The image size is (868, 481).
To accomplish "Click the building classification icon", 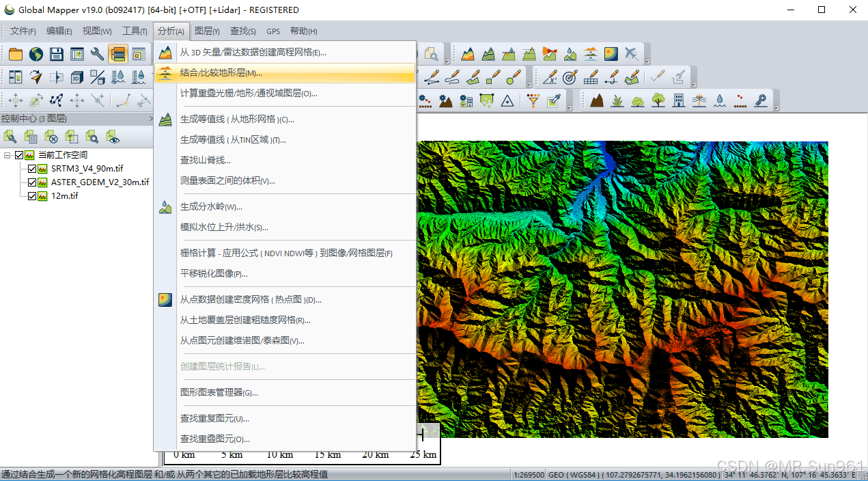I will click(678, 100).
